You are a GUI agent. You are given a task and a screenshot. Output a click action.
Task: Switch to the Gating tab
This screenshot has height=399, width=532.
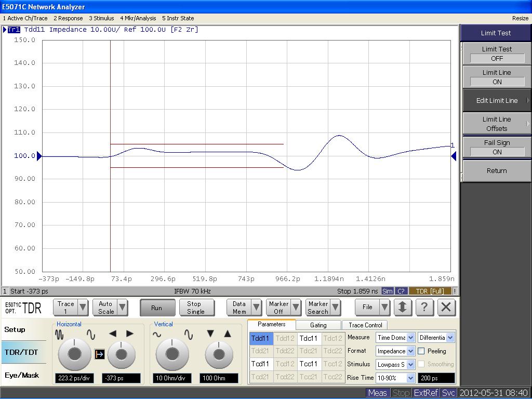pyautogui.click(x=318, y=325)
